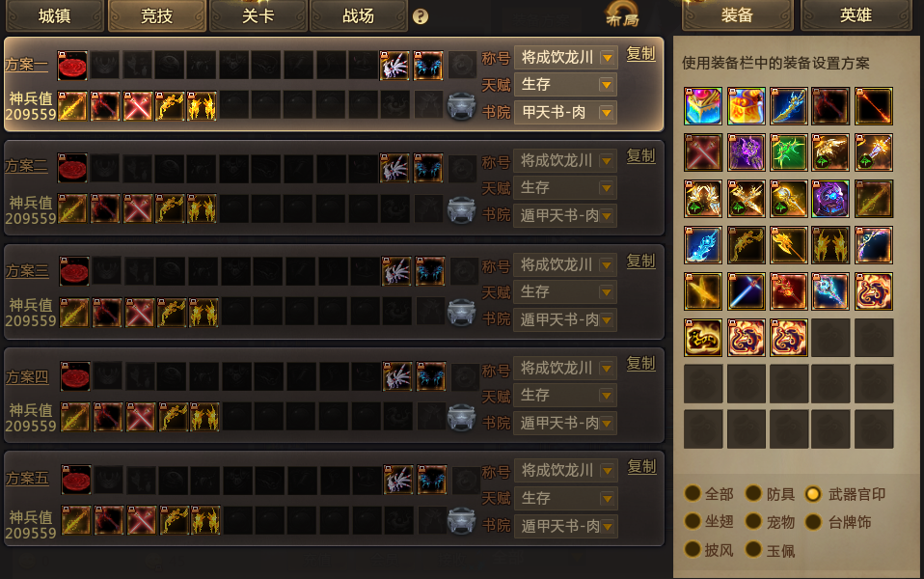Open the 称号 dropdown in 方案一
The image size is (924, 579).
[566, 57]
